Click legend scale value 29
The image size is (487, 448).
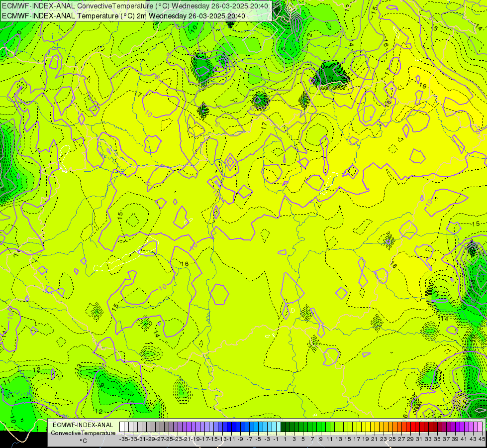click(410, 439)
